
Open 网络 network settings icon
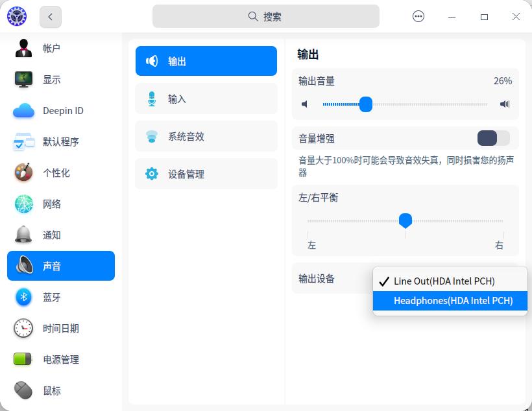22,204
